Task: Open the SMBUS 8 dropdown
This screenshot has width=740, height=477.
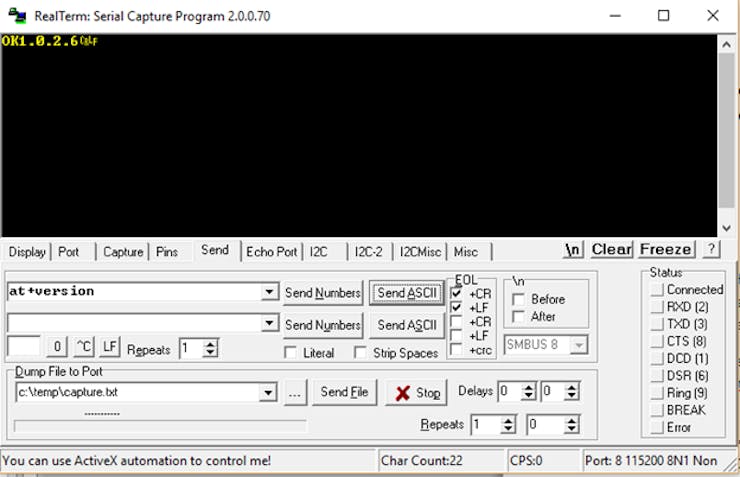Action: click(x=579, y=345)
